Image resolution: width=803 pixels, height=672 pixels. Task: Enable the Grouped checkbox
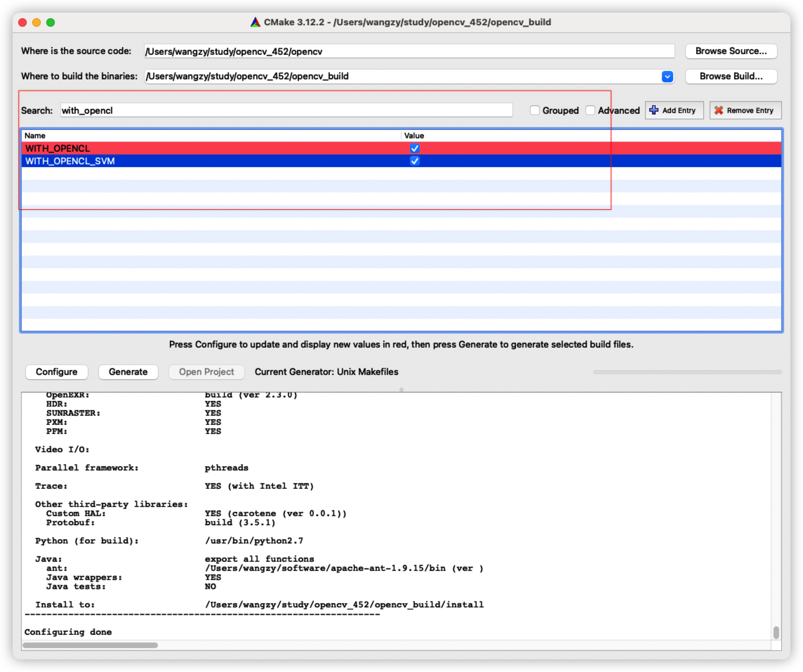click(535, 111)
